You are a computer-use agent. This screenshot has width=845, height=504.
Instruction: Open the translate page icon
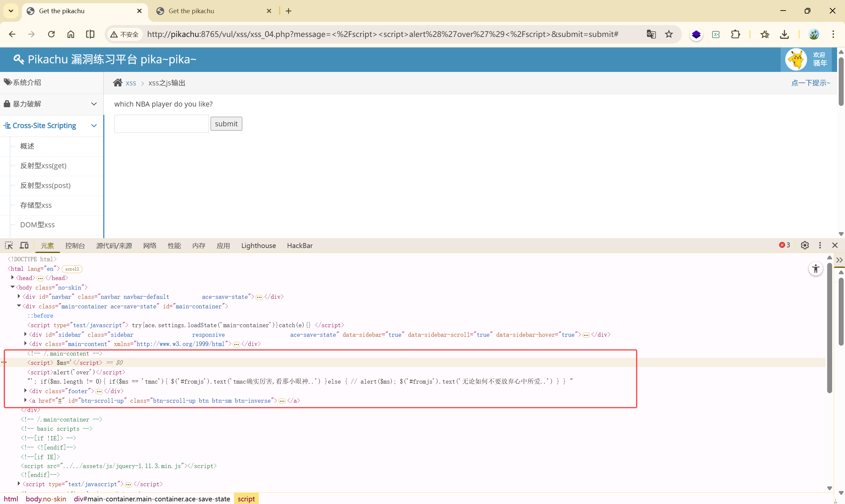tap(651, 34)
